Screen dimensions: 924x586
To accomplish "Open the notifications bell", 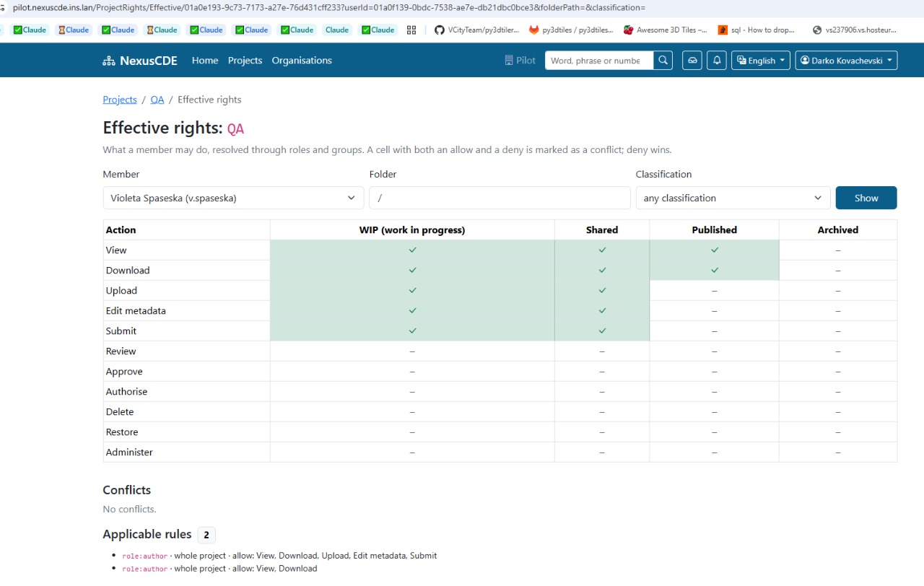I will coord(717,61).
